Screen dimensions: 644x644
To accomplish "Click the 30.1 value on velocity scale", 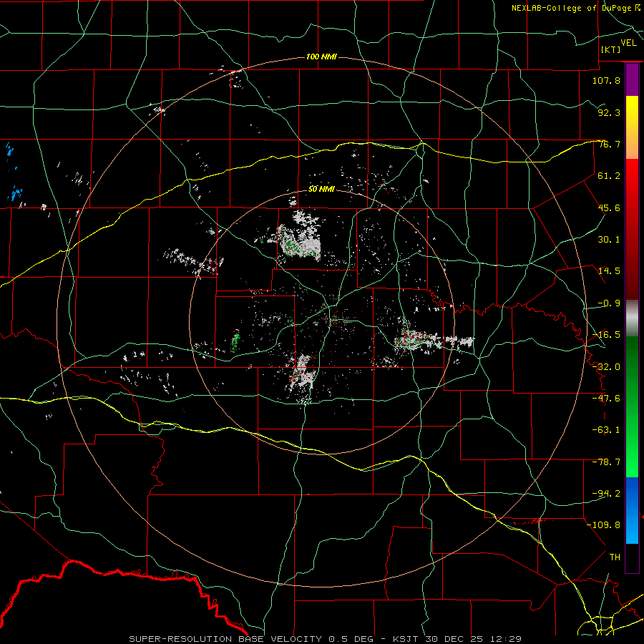I will point(609,240).
